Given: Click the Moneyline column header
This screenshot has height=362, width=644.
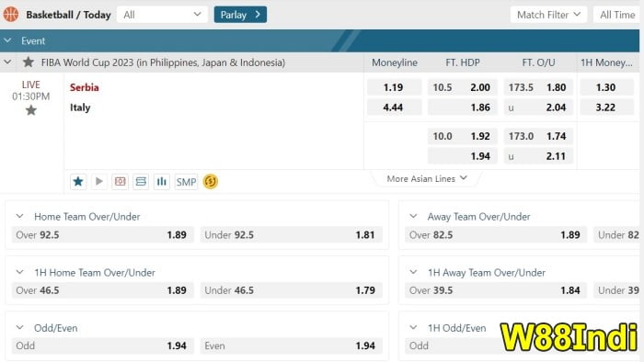Looking at the screenshot, I should coord(395,62).
